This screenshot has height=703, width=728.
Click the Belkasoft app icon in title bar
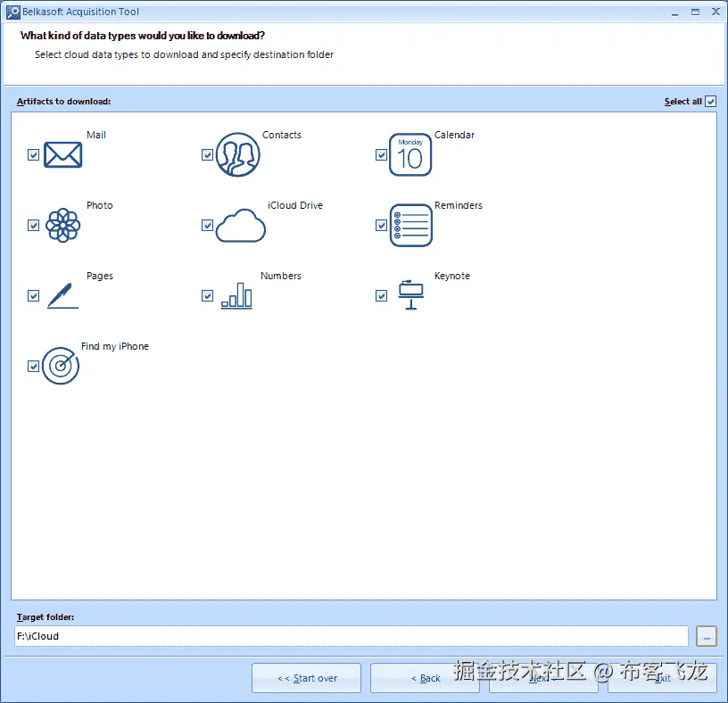tap(13, 12)
